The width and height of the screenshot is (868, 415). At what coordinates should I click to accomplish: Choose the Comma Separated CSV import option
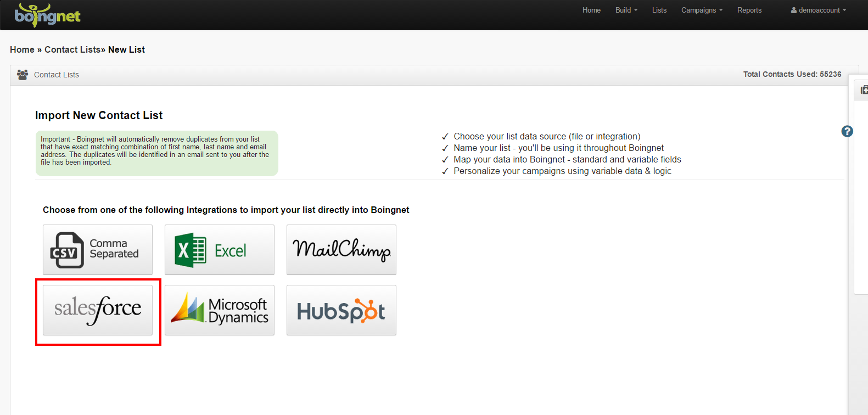[98, 250]
